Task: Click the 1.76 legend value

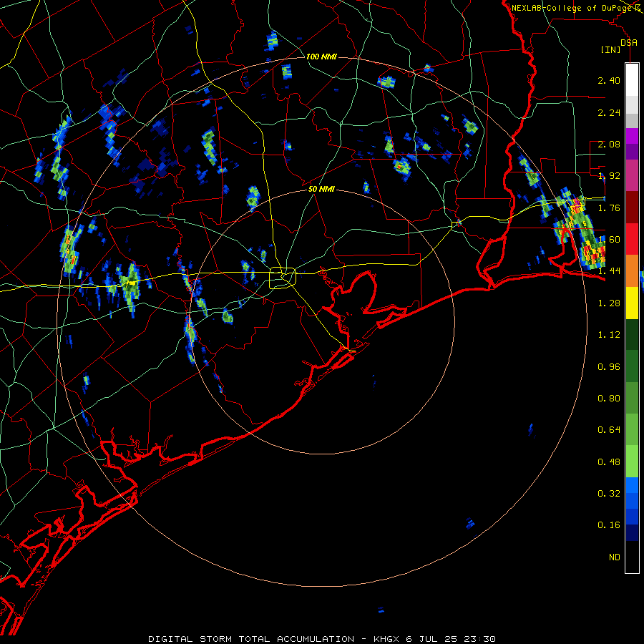Action: 609,208
